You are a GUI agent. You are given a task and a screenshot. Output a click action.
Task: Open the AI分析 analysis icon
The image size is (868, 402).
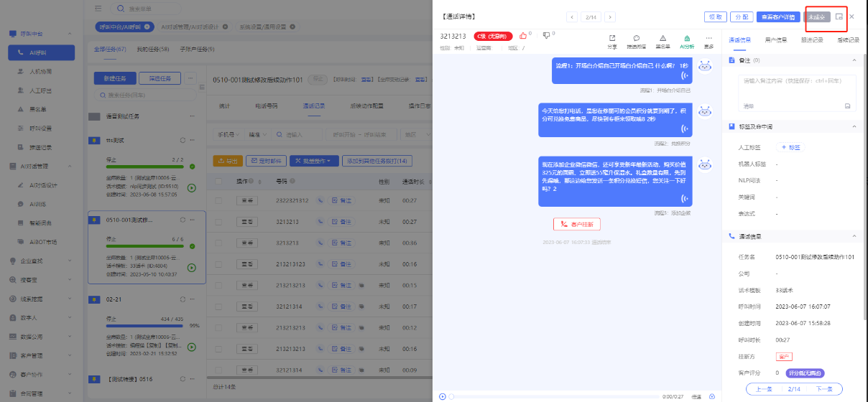coord(687,41)
